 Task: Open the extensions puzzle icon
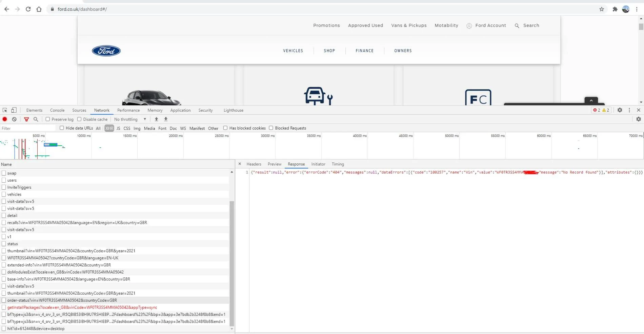(x=615, y=9)
